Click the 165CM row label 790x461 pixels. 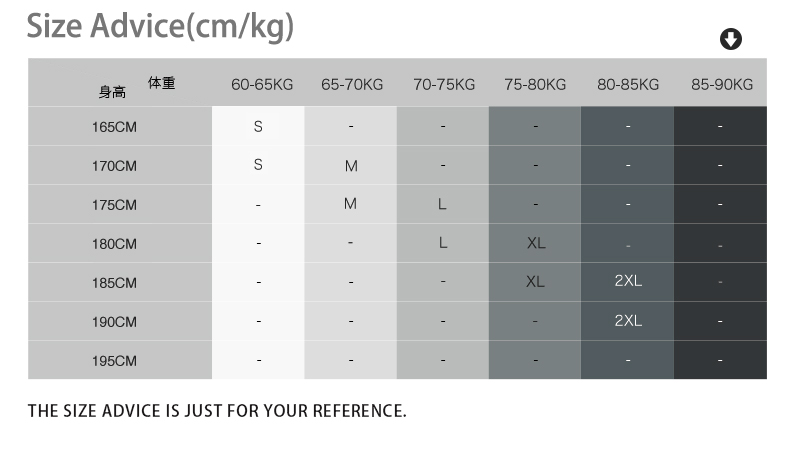click(114, 127)
